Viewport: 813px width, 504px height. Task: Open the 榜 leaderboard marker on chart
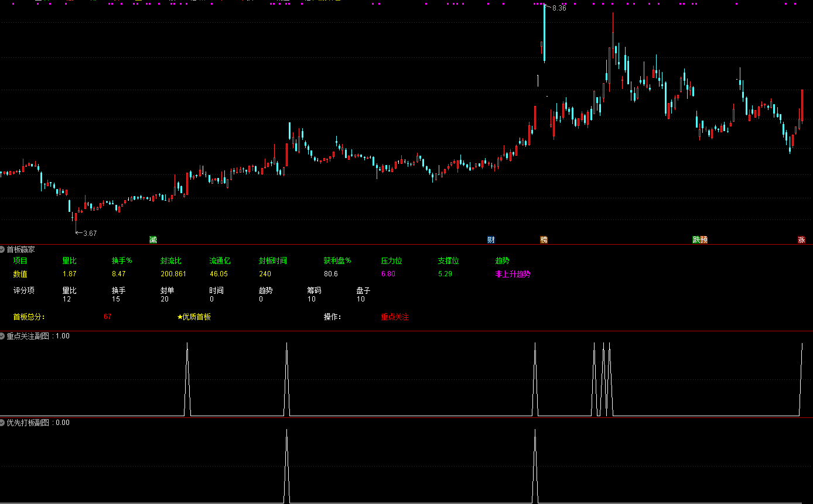click(544, 239)
